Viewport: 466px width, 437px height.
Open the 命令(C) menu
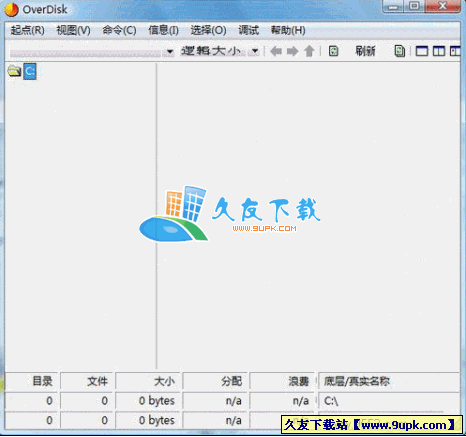tap(119, 30)
